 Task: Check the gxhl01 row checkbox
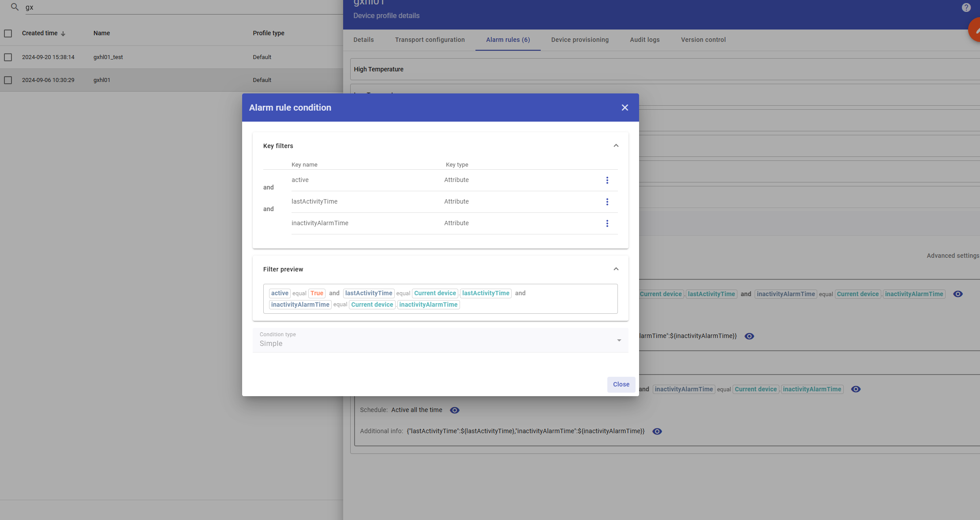(x=8, y=80)
